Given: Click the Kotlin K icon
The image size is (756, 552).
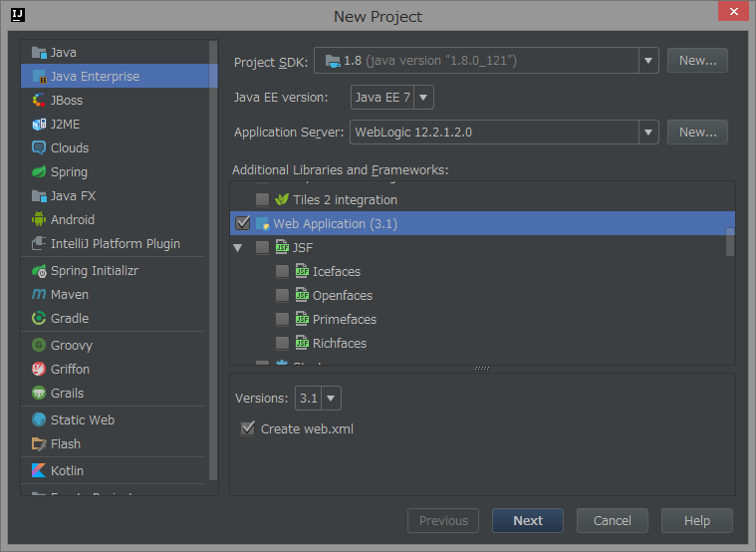Looking at the screenshot, I should (39, 470).
